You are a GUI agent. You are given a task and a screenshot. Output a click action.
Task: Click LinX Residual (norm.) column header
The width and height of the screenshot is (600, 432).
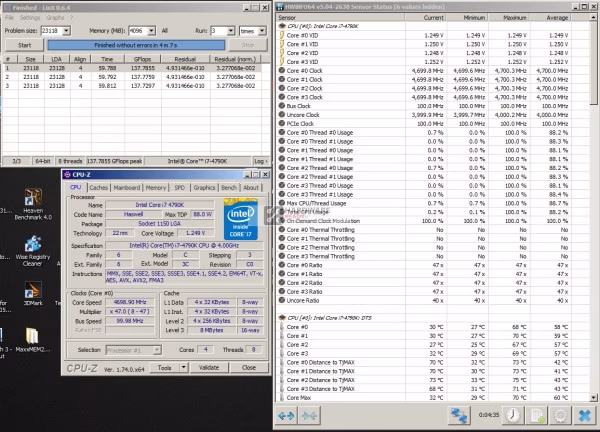pos(235,59)
